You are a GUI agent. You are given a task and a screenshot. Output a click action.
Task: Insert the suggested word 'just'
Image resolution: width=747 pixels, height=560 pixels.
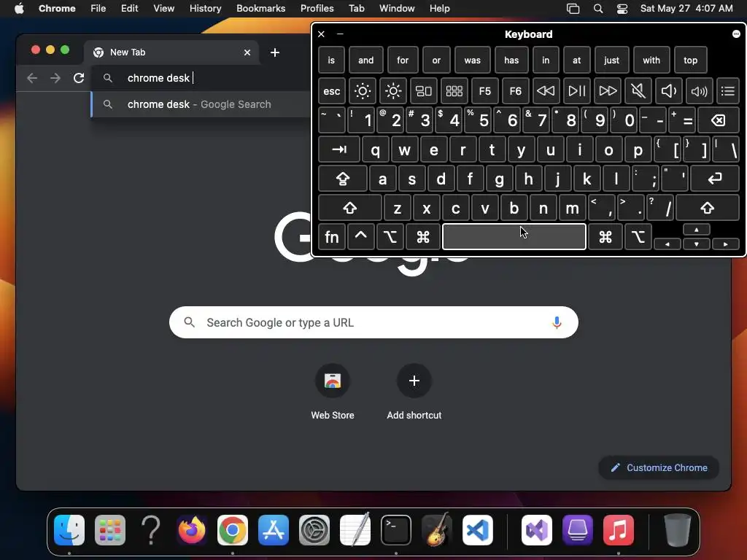point(612,60)
